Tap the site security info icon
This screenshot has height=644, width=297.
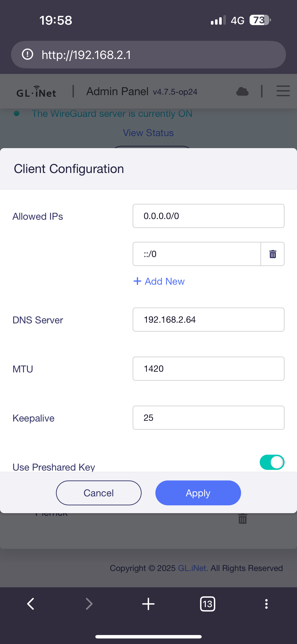(x=27, y=55)
